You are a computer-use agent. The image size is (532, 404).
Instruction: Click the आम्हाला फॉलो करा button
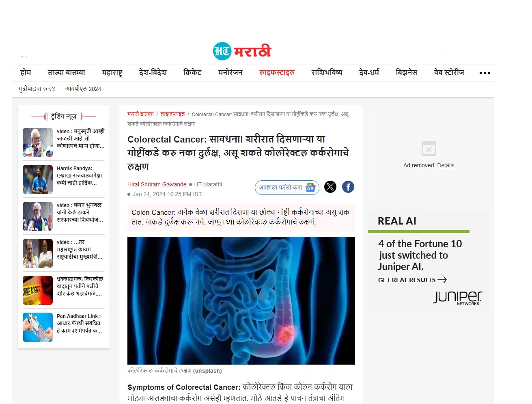point(287,188)
